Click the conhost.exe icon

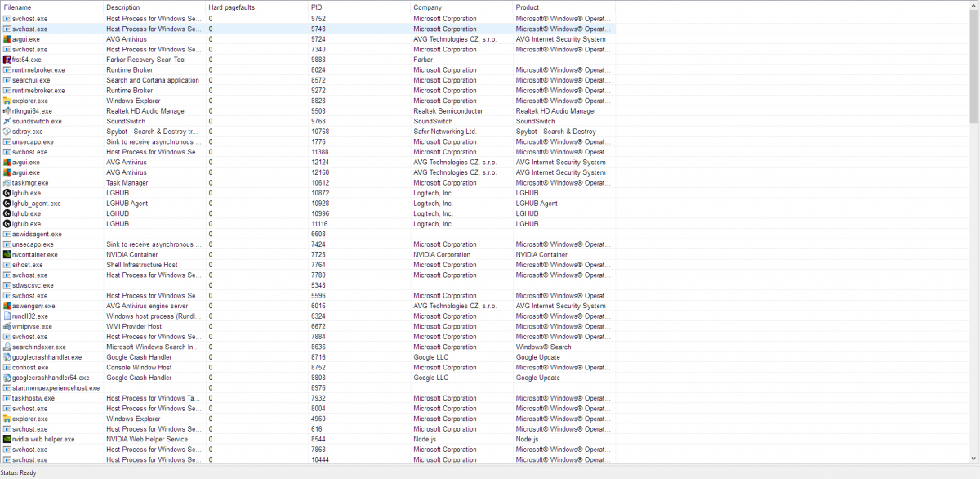[7, 368]
